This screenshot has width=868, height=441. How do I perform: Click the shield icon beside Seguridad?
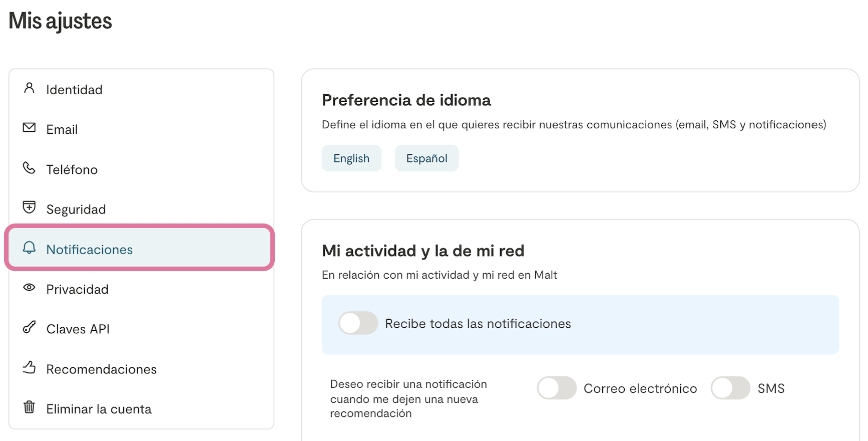pos(30,207)
